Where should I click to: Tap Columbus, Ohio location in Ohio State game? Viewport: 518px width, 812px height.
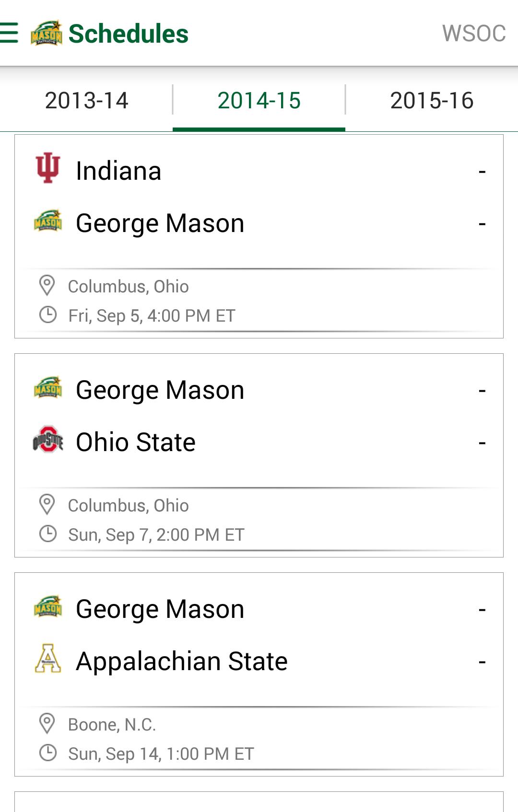click(128, 505)
